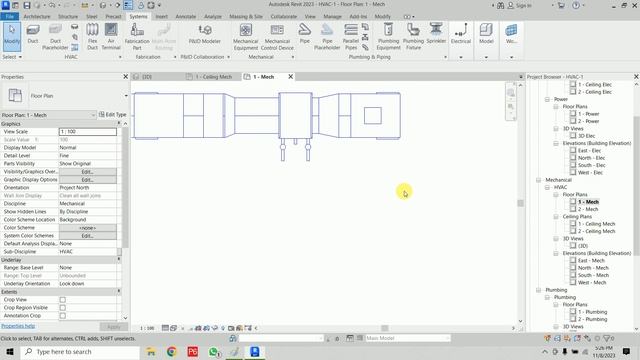This screenshot has height=360, width=640.
Task: Select the {3D} view in Project Browser
Action: tap(583, 246)
